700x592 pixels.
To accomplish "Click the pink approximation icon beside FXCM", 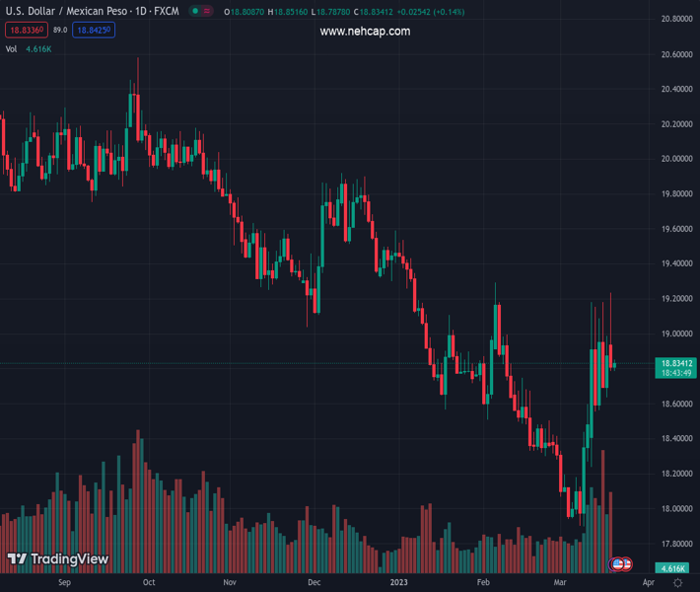I will 207,11.
